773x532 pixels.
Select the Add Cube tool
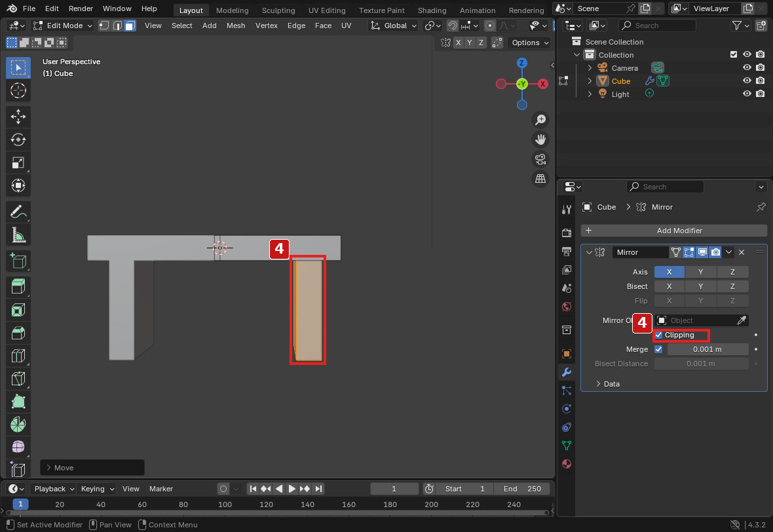pos(18,261)
